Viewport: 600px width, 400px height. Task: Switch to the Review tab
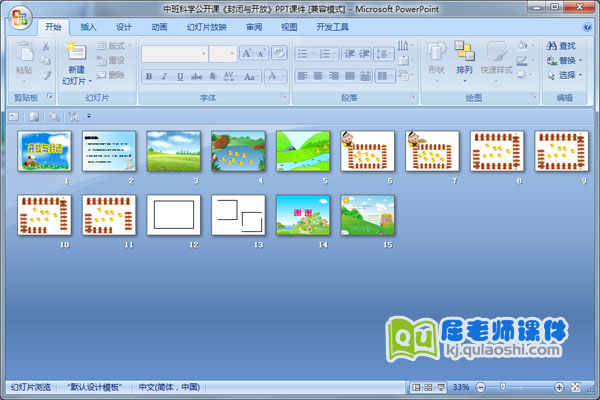pyautogui.click(x=254, y=27)
